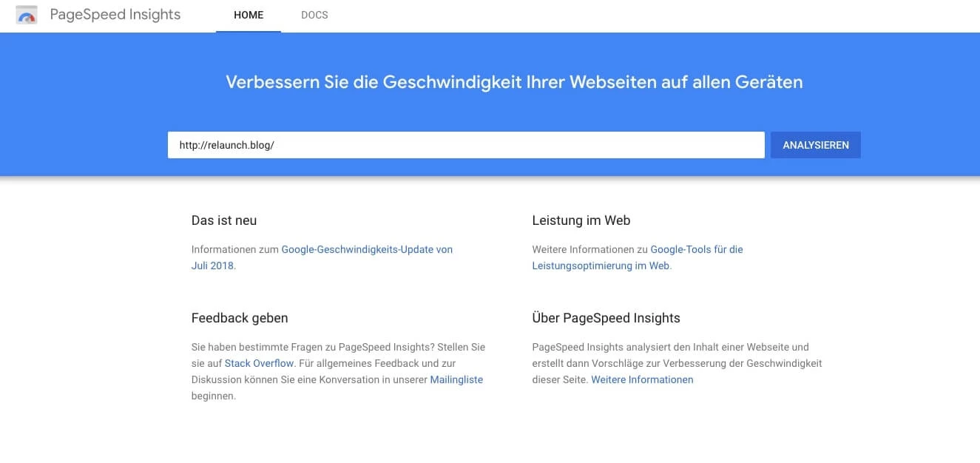Screen dimensions: 980x463
Task: Click the 'Das ist neu' heading
Action: (x=224, y=220)
